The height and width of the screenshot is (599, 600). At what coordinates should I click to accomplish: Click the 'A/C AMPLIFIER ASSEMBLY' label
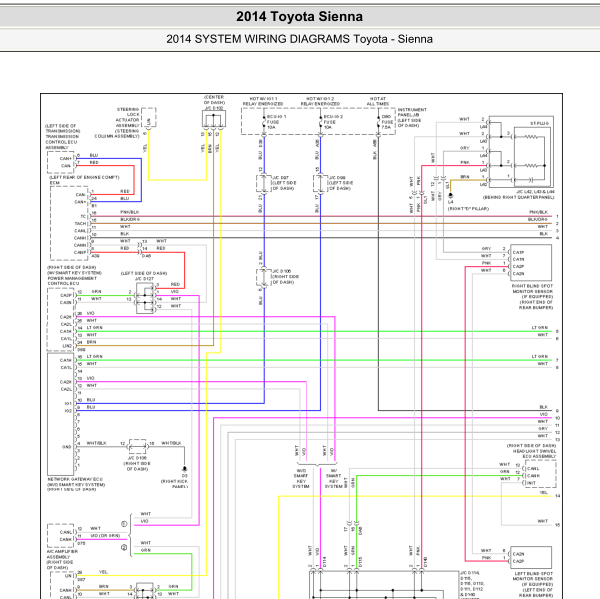62,554
